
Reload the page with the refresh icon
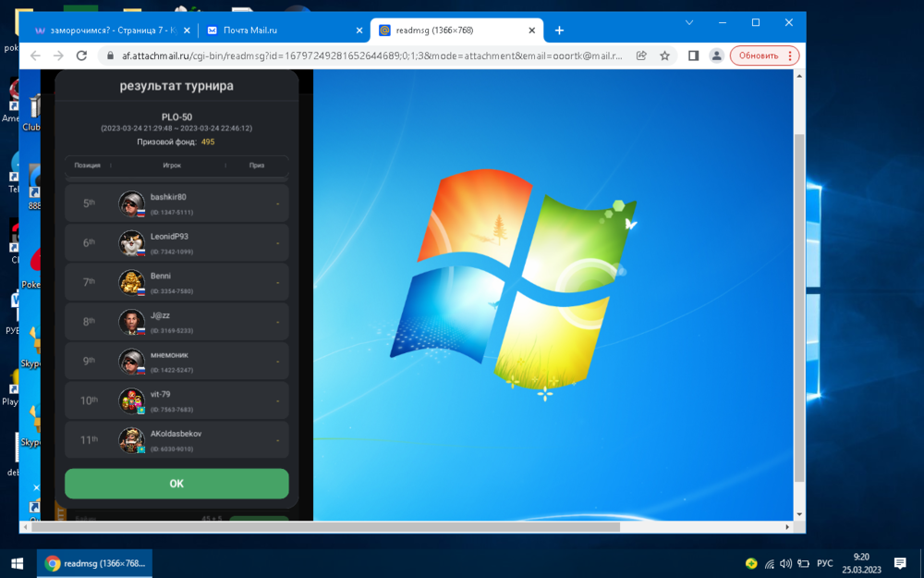81,55
